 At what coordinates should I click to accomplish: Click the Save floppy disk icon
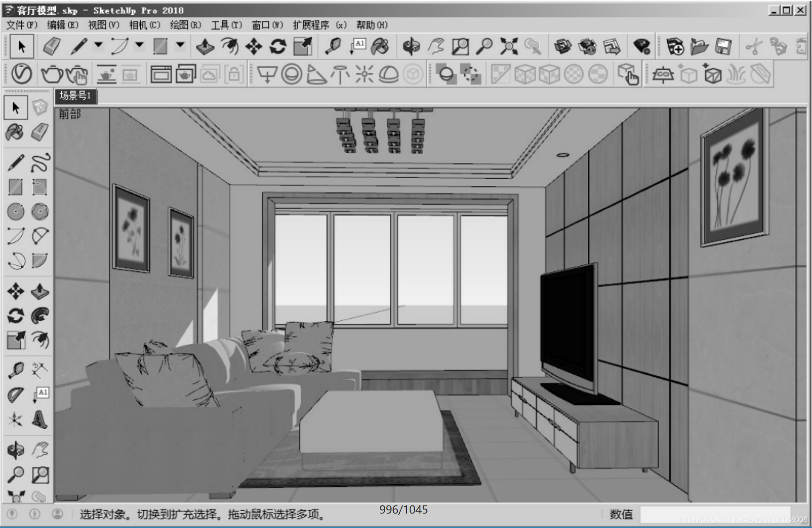tap(723, 46)
